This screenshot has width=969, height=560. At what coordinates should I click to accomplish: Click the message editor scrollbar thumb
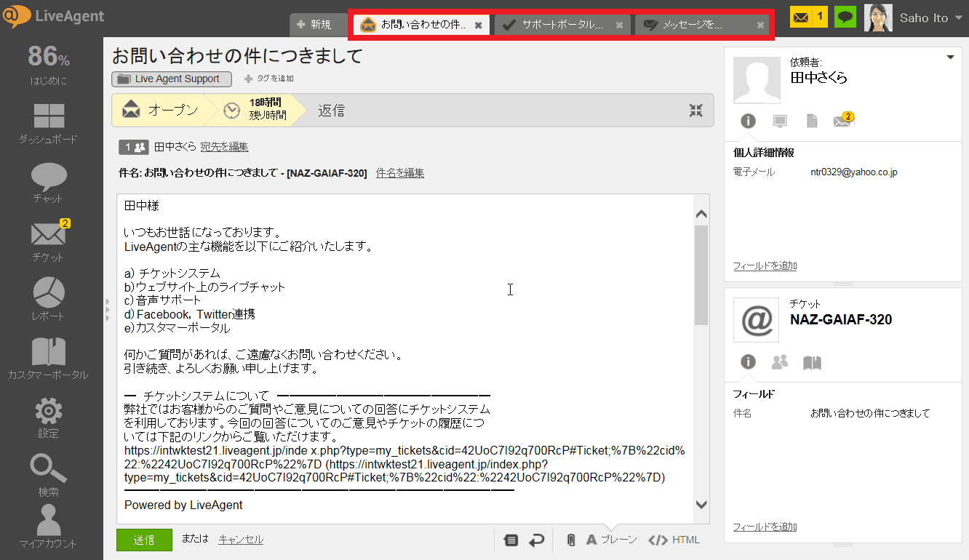tap(701, 275)
